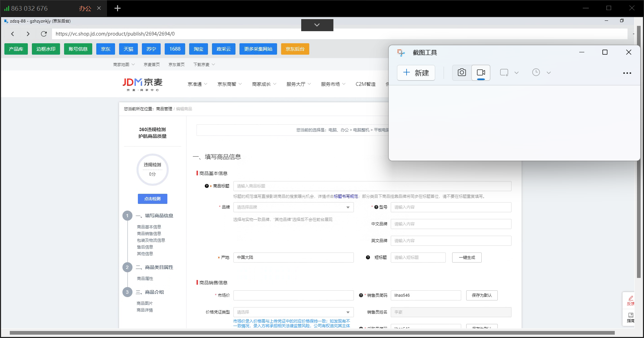The width and height of the screenshot is (644, 338).
Task: Reload the page with the refresh icon
Action: [44, 34]
